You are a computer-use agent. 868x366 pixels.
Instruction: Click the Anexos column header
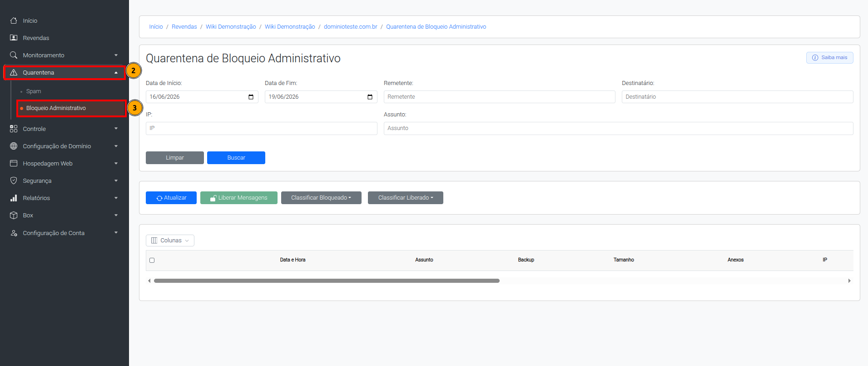[735, 260]
